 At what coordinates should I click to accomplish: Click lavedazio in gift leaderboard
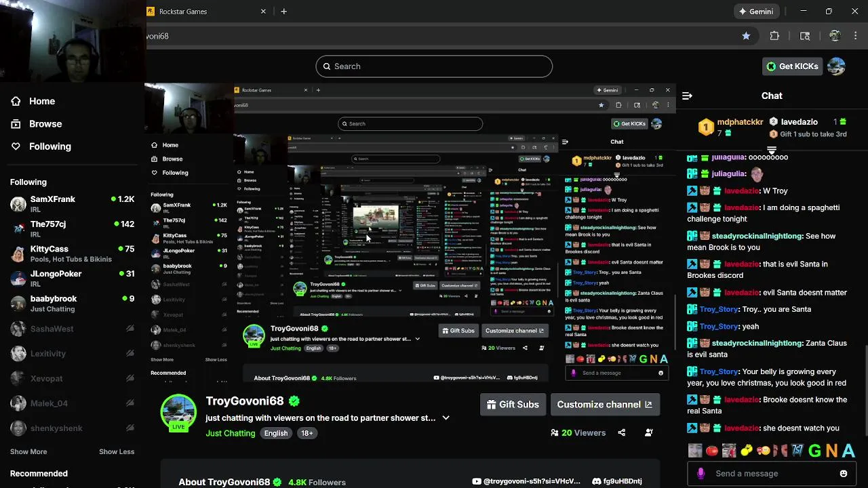(800, 122)
